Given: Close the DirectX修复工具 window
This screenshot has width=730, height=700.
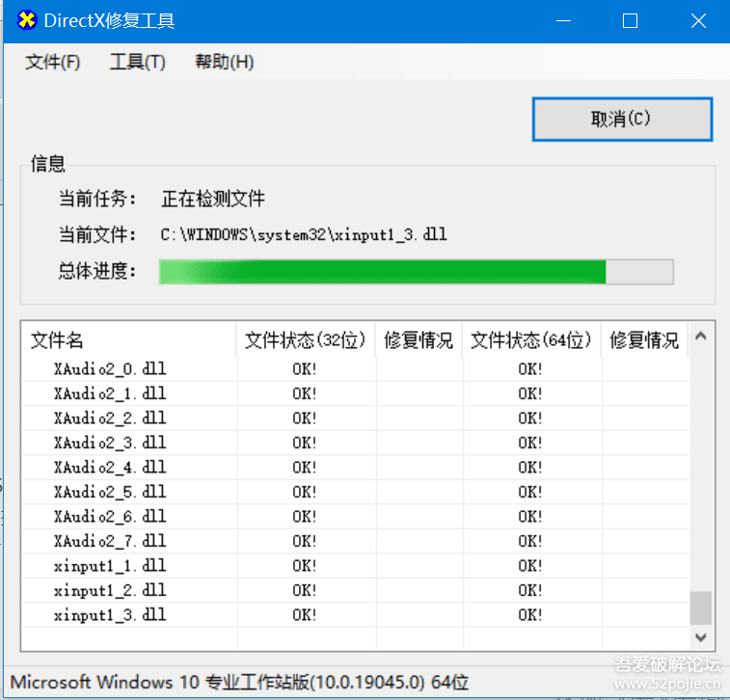Looking at the screenshot, I should click(698, 21).
